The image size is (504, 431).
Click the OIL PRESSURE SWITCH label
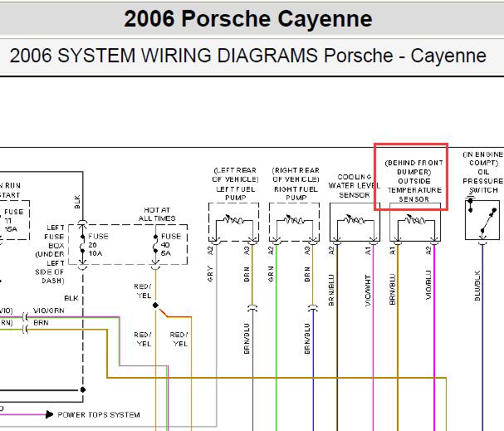click(482, 181)
